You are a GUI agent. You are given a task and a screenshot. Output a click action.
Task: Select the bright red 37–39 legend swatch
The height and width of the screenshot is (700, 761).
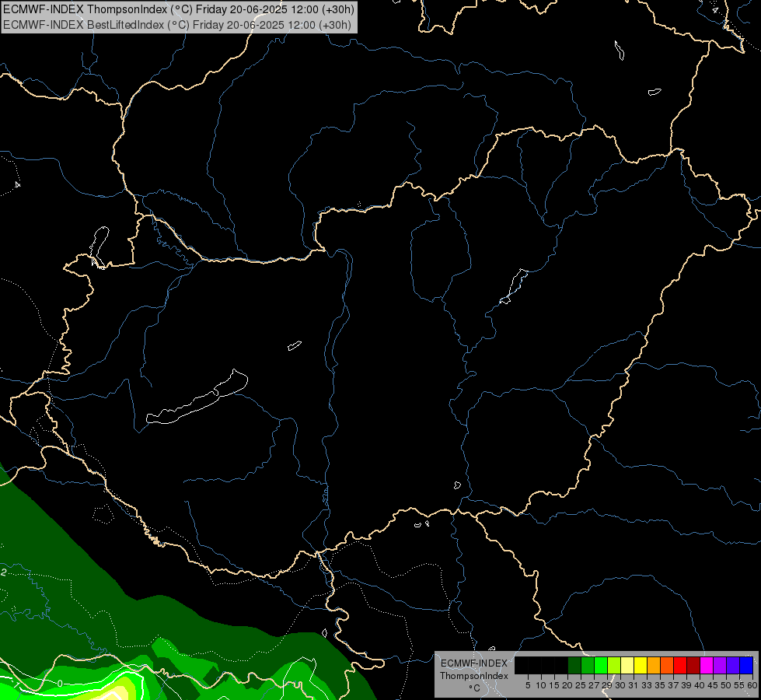click(x=680, y=665)
